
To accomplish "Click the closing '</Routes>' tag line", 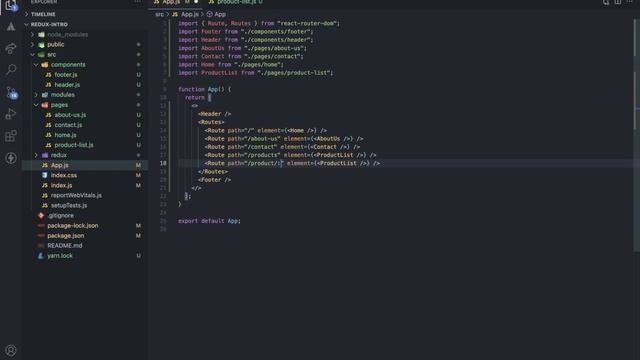I will [x=213, y=172].
